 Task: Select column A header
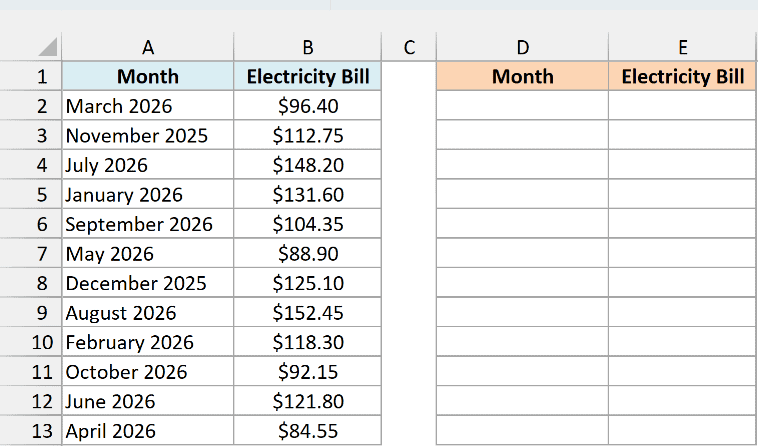click(148, 47)
